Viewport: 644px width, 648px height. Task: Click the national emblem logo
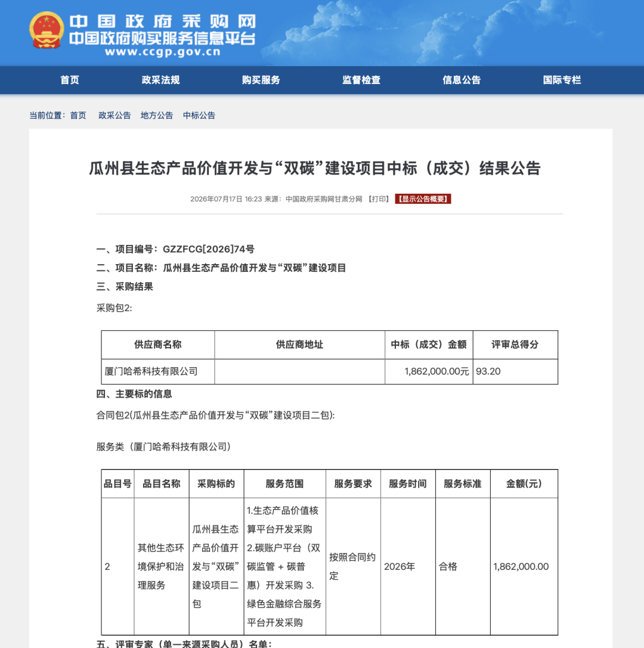tap(47, 30)
